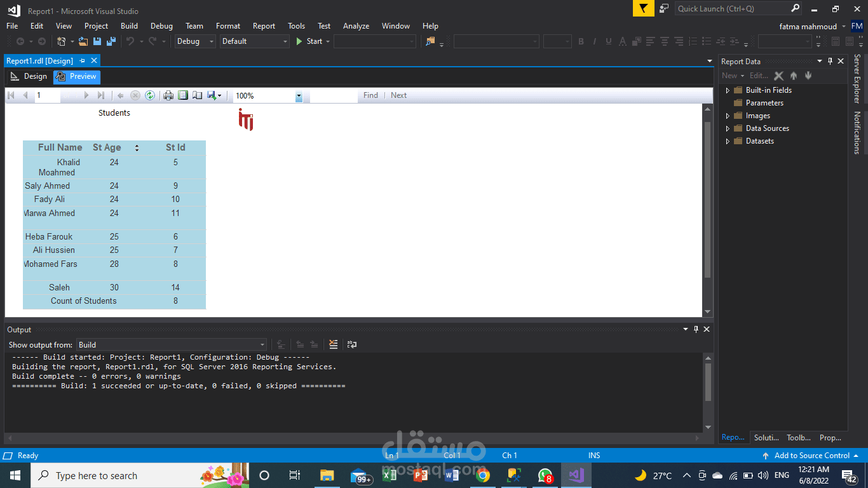Pin the Report1.rdl document tab
The image size is (868, 488).
82,60
